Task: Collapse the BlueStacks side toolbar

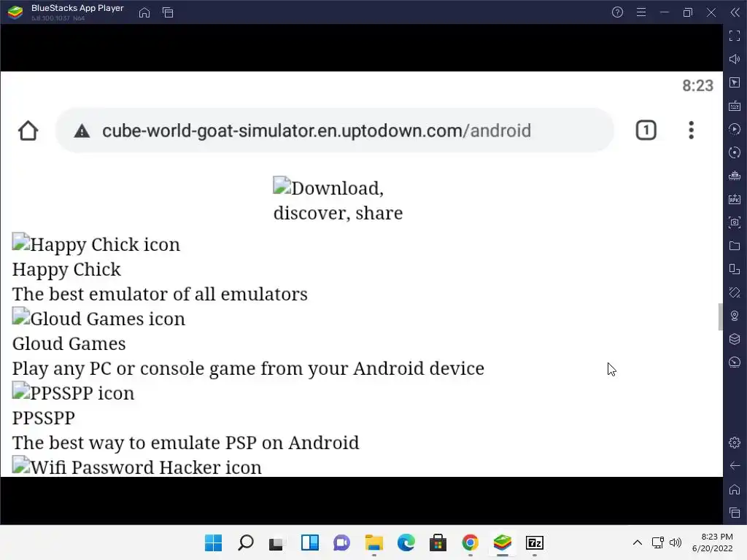Action: point(735,12)
